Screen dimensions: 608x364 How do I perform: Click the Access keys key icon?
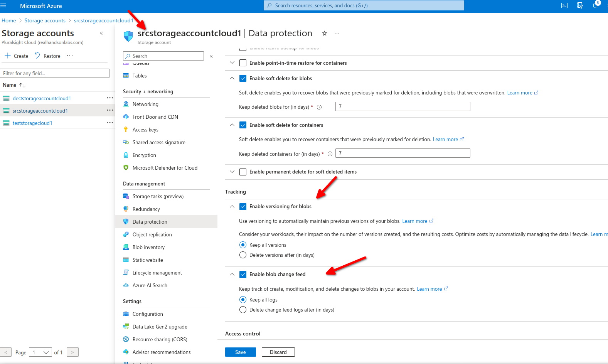pos(126,130)
